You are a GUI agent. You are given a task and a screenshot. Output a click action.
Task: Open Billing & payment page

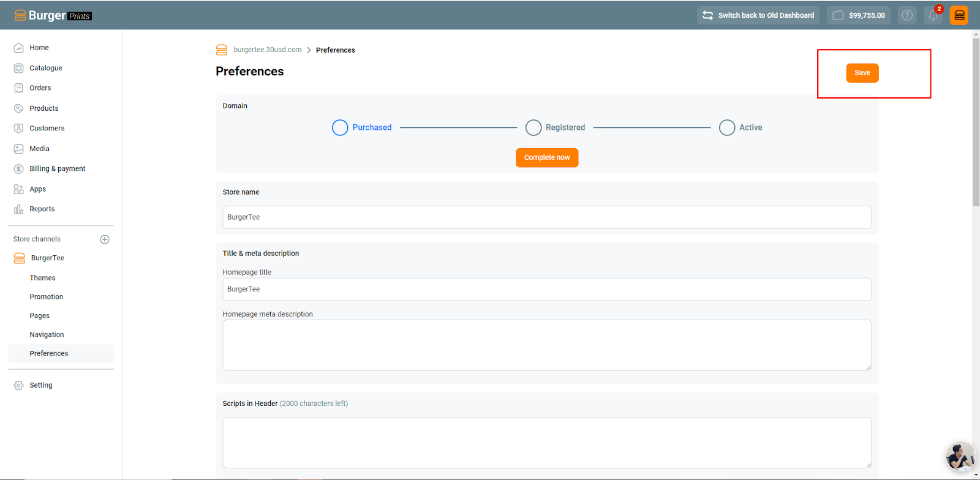tap(58, 169)
